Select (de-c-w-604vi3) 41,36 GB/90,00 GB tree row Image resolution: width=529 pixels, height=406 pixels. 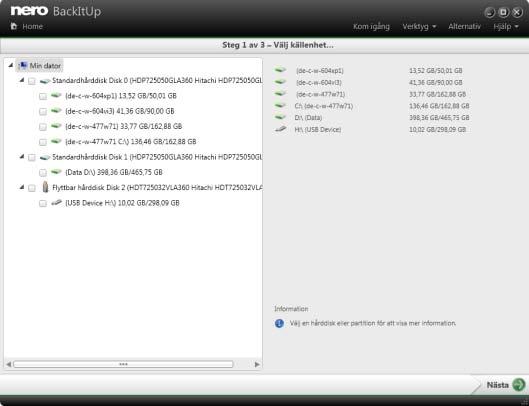(x=120, y=111)
